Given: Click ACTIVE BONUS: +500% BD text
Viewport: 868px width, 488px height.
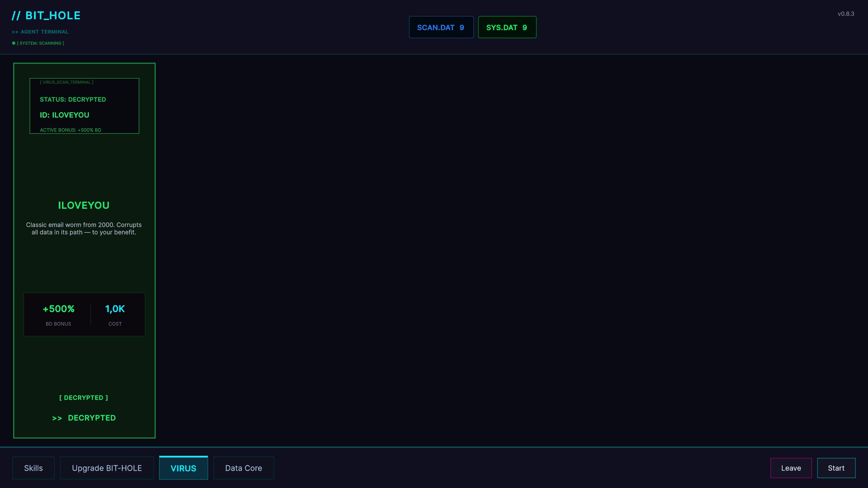Looking at the screenshot, I should (71, 130).
